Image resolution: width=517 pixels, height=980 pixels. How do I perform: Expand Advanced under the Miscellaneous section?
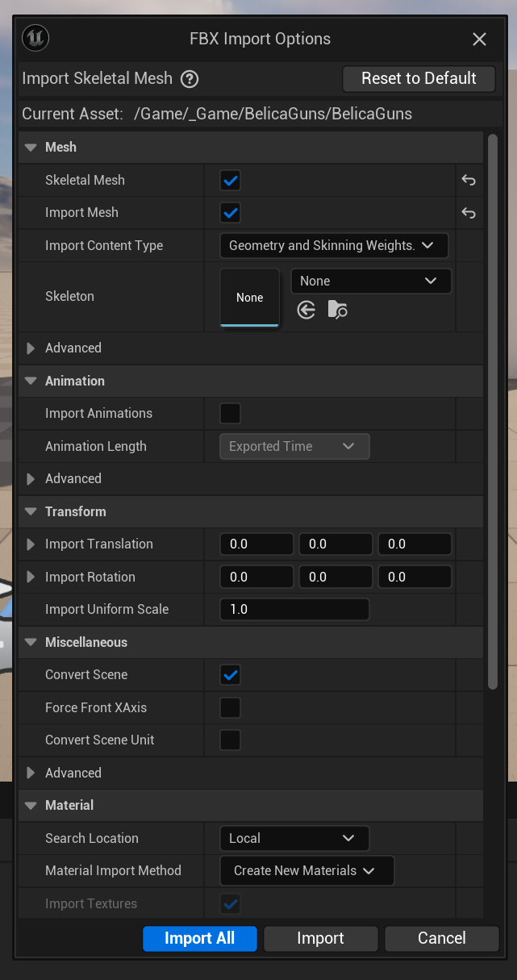[x=31, y=774]
